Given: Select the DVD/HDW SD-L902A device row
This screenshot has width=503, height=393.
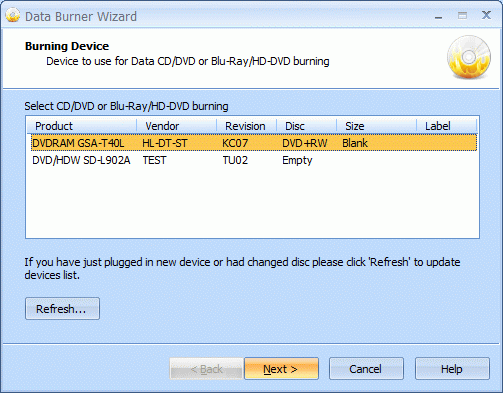Looking at the screenshot, I should [254, 160].
